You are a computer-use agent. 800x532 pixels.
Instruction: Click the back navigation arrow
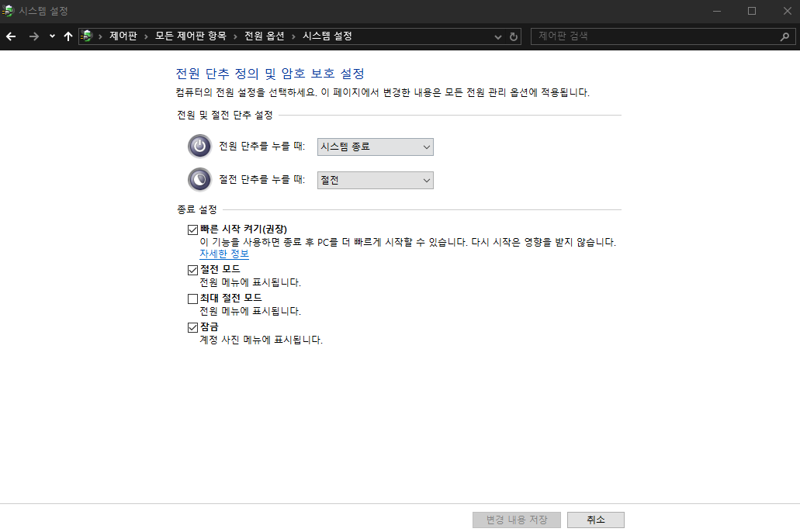pyautogui.click(x=11, y=36)
